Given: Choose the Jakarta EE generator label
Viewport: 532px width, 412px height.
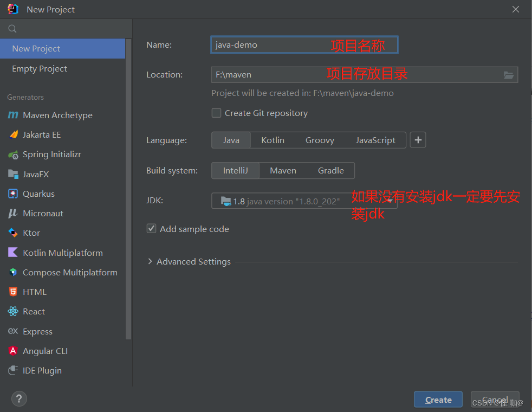Looking at the screenshot, I should [41, 135].
